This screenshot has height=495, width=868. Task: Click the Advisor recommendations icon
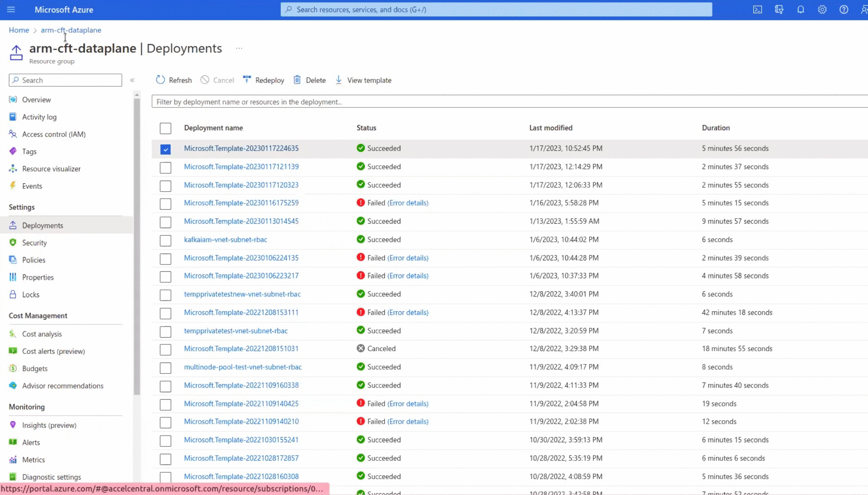[x=13, y=385]
